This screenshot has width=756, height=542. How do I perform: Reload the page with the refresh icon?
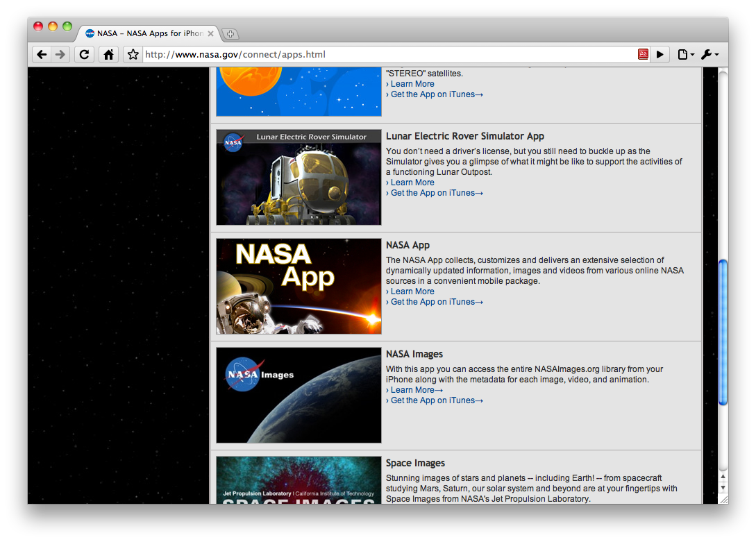click(x=85, y=54)
